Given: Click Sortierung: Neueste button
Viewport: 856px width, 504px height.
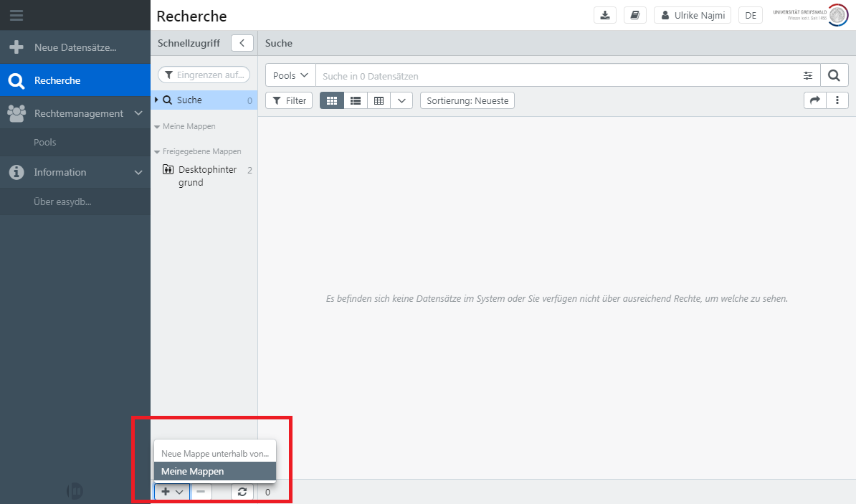Looking at the screenshot, I should click(467, 100).
